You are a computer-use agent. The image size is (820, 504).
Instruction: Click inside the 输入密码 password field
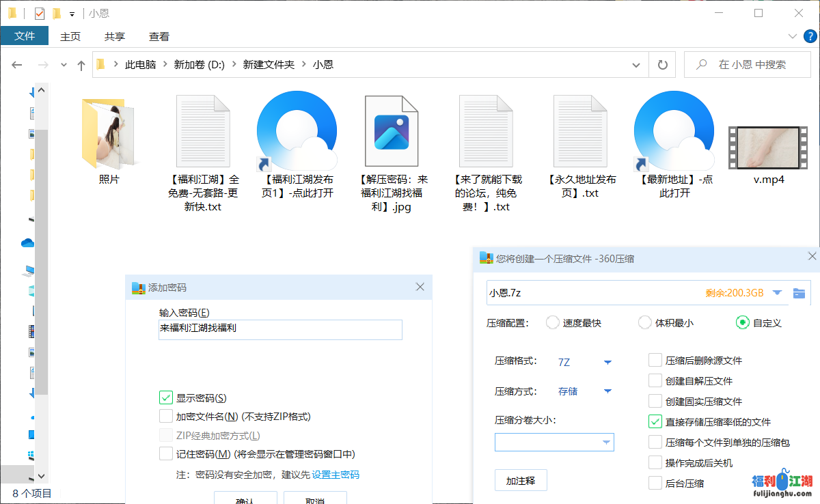pyautogui.click(x=280, y=330)
